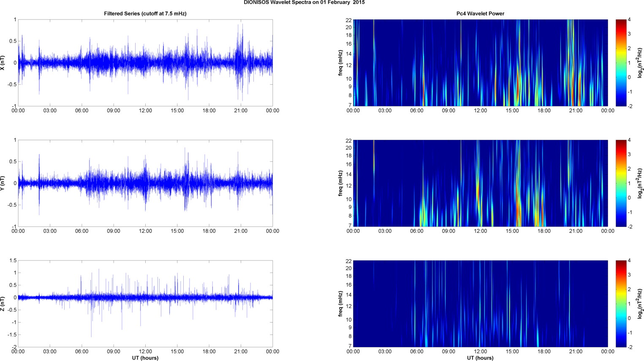644x361 pixels.
Task: Click the log2(nT²/Hz) label of middle colorbar
Action: 640,183
